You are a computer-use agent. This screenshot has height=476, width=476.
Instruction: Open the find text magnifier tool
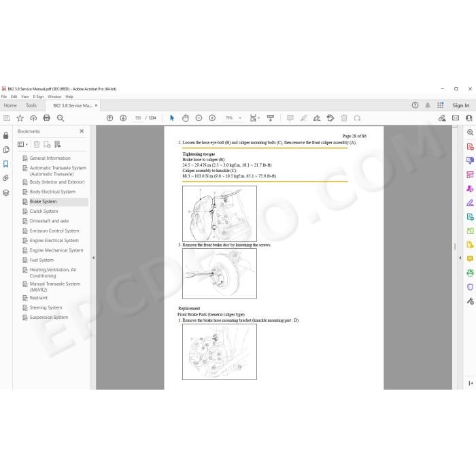[x=61, y=118]
